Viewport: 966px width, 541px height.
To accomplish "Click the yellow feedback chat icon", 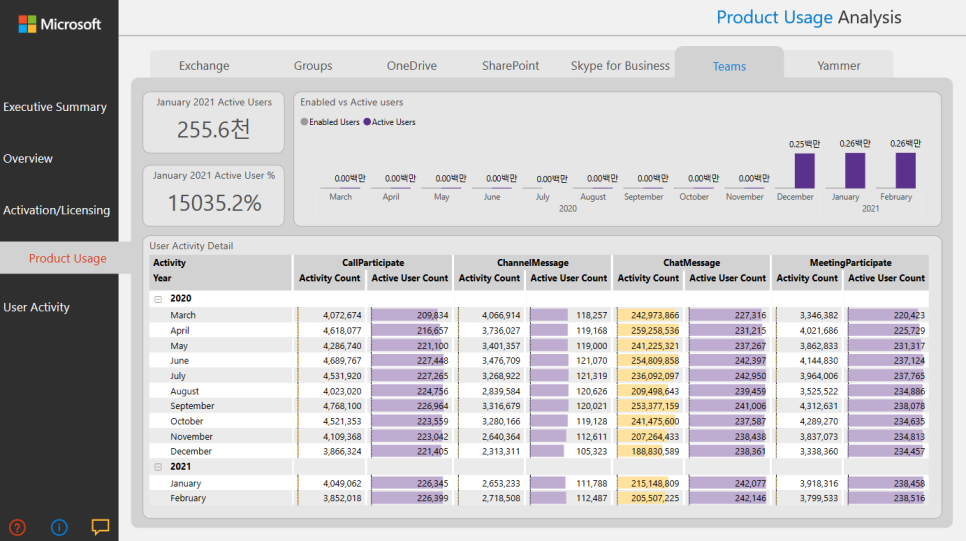I will click(x=100, y=527).
